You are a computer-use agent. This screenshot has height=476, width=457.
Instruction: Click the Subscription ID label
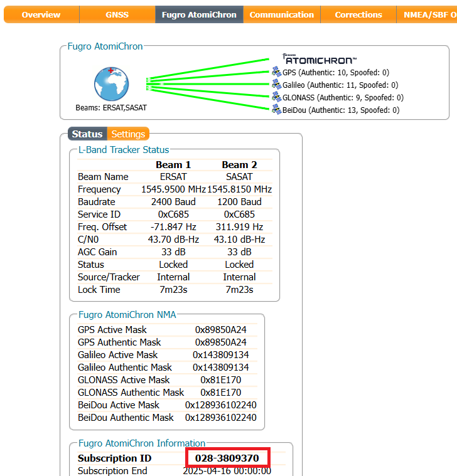(114, 458)
